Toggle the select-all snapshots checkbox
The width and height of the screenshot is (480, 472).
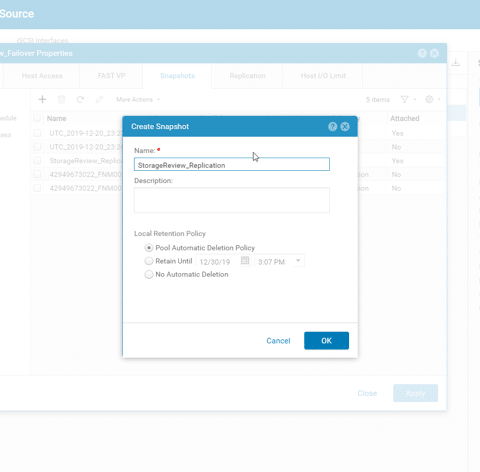click(x=37, y=118)
